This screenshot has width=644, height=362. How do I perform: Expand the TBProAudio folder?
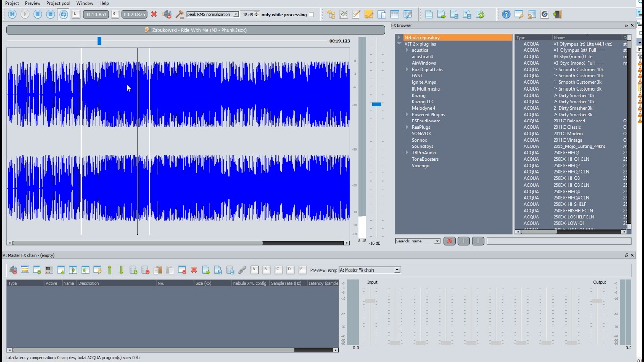point(407,153)
